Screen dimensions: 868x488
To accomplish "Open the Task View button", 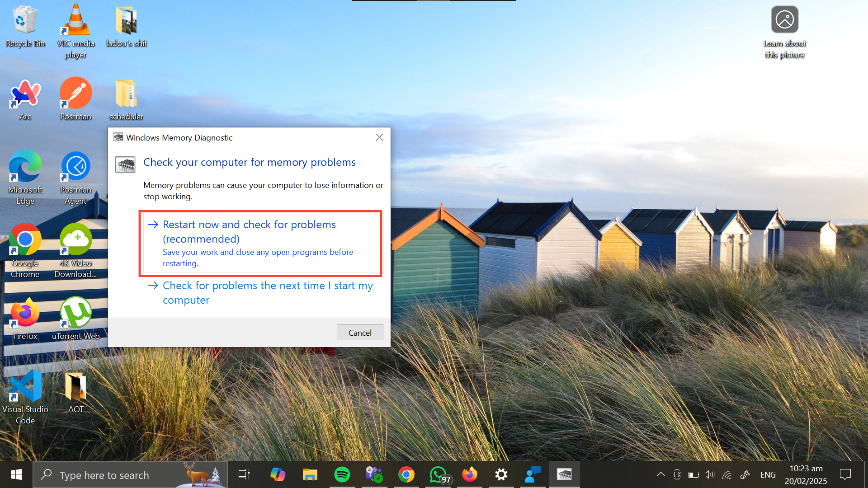I will (244, 474).
